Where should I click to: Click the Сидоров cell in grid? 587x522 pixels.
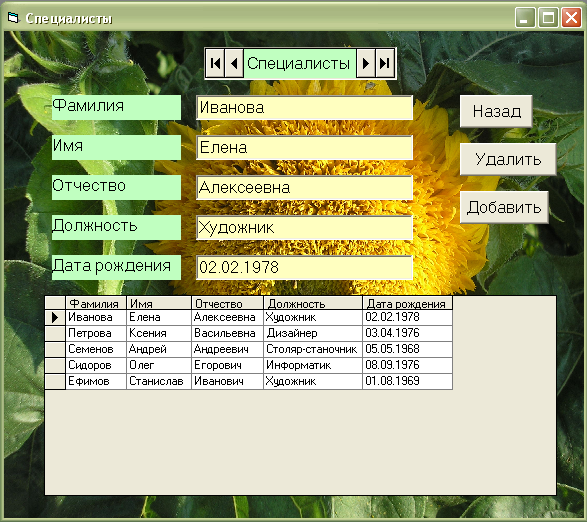(96, 365)
